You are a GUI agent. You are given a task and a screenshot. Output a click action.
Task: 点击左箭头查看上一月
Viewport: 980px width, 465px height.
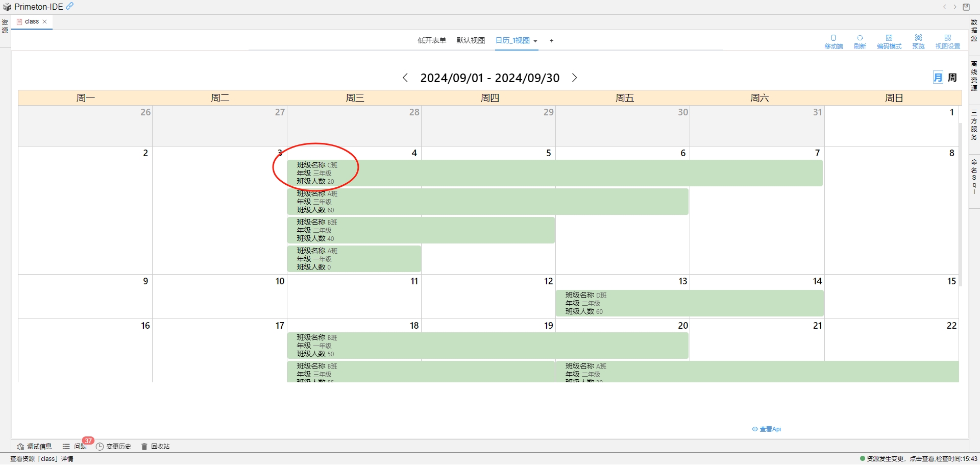(405, 78)
